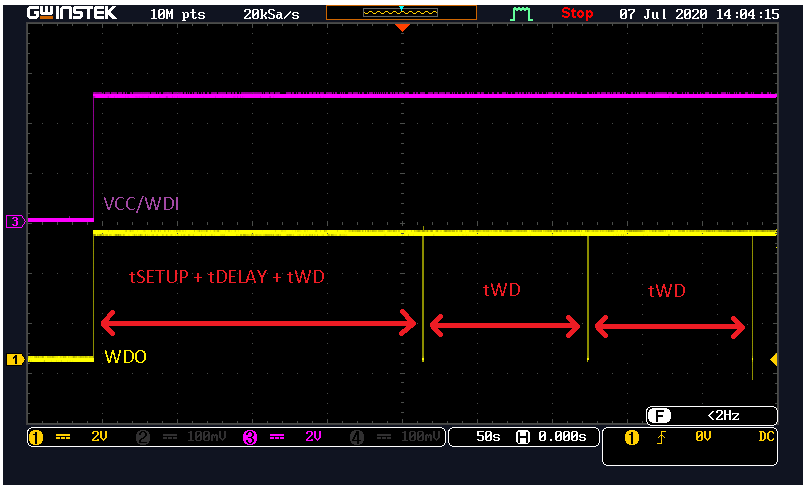The image size is (805, 487).
Task: Click the yellow trigger level arrow
Action: (x=774, y=360)
